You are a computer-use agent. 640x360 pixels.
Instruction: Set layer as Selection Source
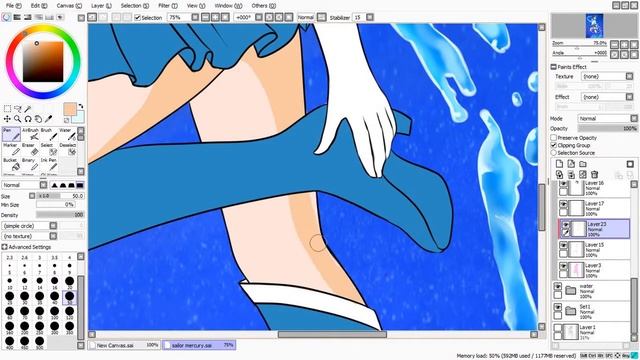(x=553, y=153)
